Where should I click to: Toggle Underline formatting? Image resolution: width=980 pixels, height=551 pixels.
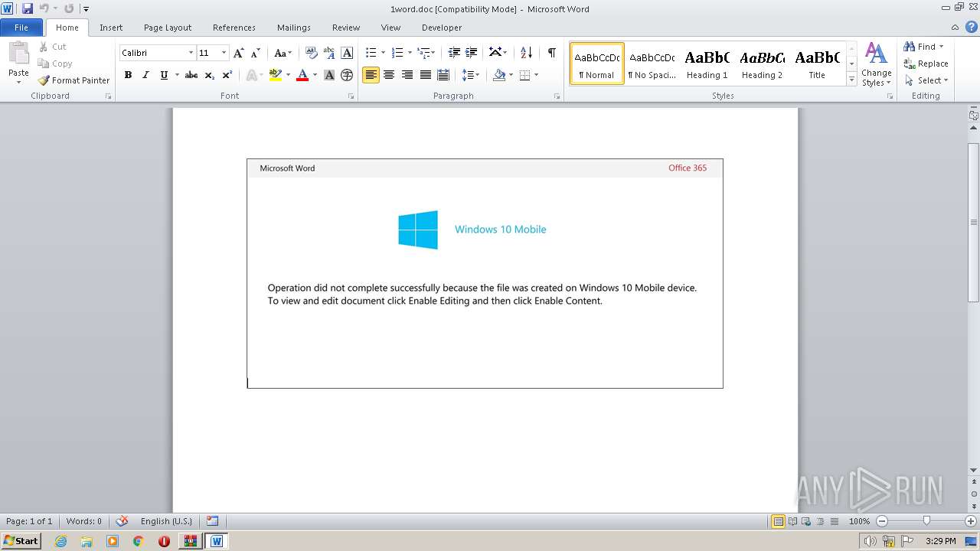[x=164, y=75]
